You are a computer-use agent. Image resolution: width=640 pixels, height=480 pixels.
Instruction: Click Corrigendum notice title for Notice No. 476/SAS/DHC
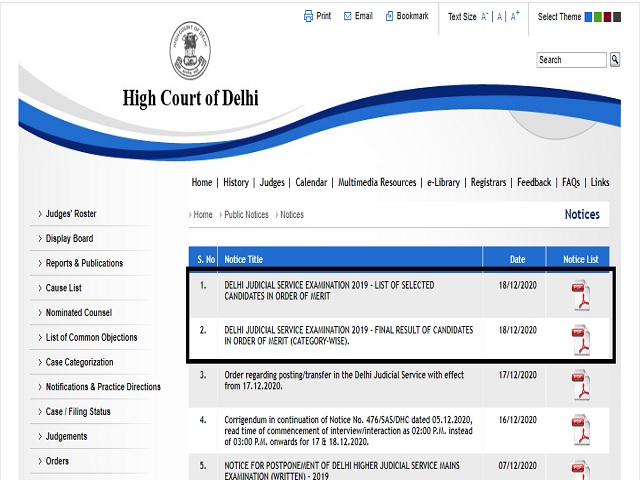tap(349, 431)
